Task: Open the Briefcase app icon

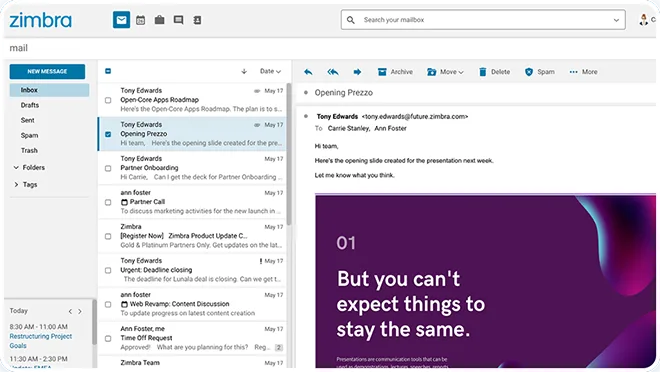Action: pyautogui.click(x=160, y=20)
